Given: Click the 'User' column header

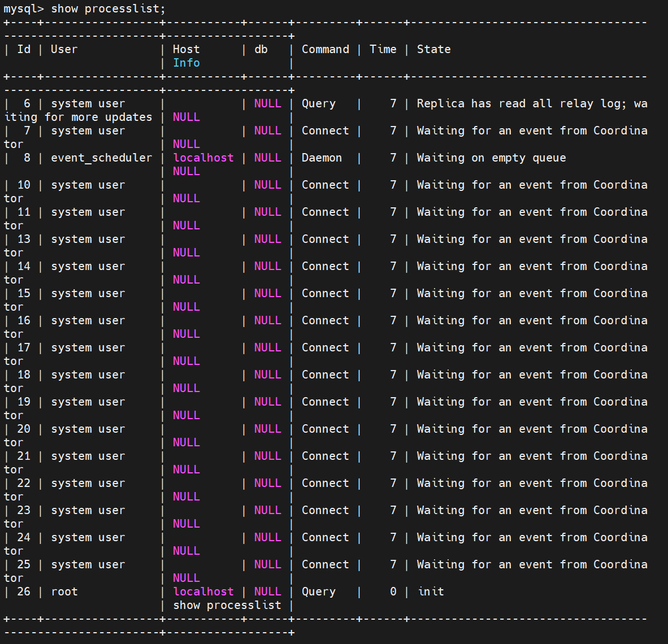Looking at the screenshot, I should (64, 49).
